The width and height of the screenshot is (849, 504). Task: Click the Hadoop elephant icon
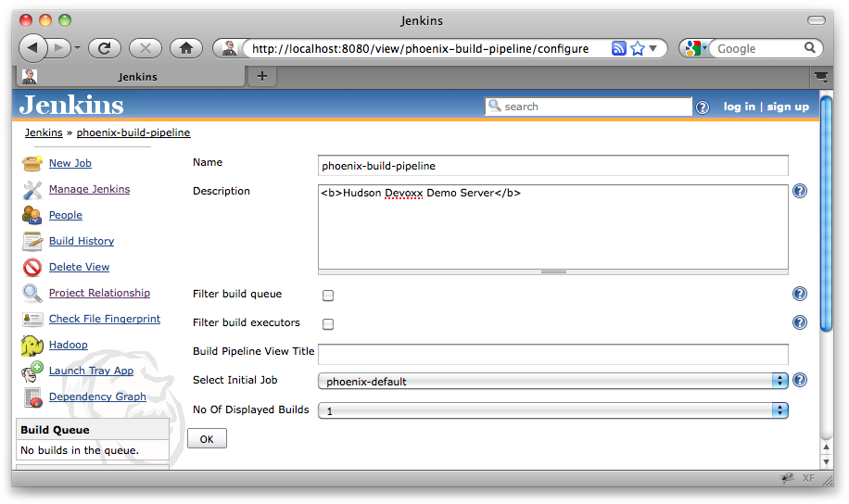32,346
